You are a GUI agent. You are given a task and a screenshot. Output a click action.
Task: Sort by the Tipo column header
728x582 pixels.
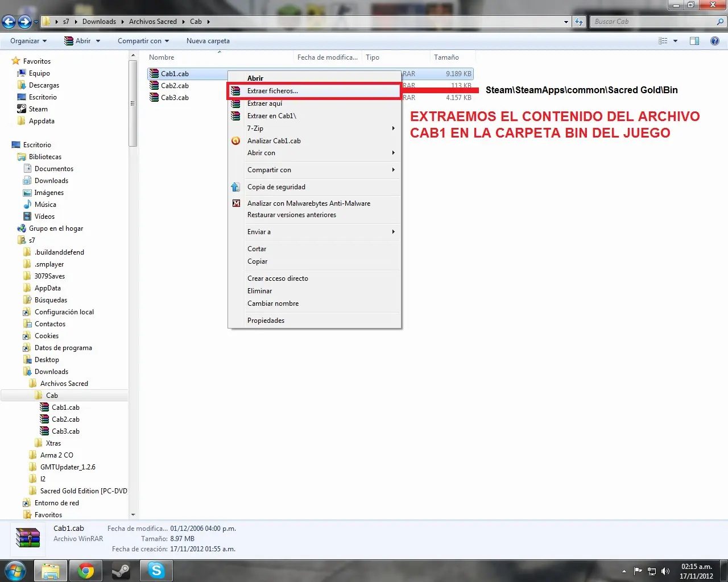click(x=396, y=57)
